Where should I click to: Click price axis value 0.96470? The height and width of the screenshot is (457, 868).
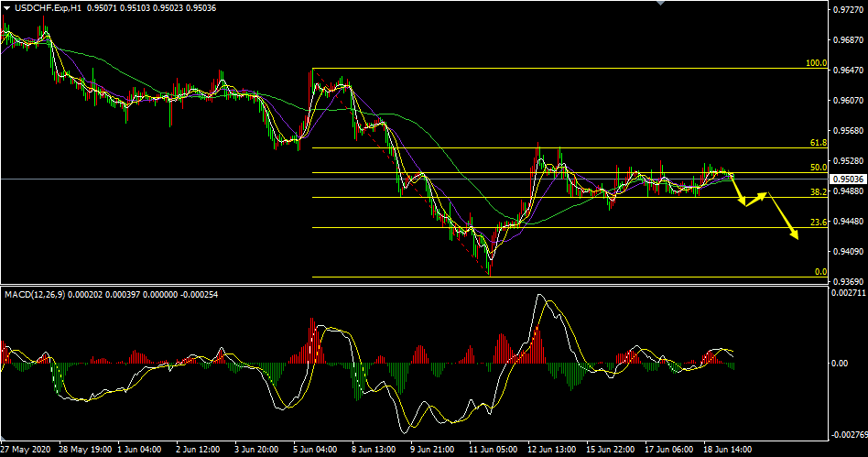click(x=849, y=71)
